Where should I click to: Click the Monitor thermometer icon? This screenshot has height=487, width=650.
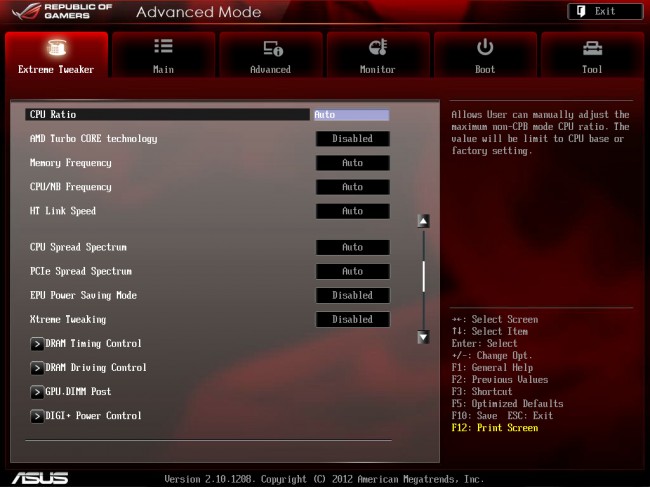[378, 47]
